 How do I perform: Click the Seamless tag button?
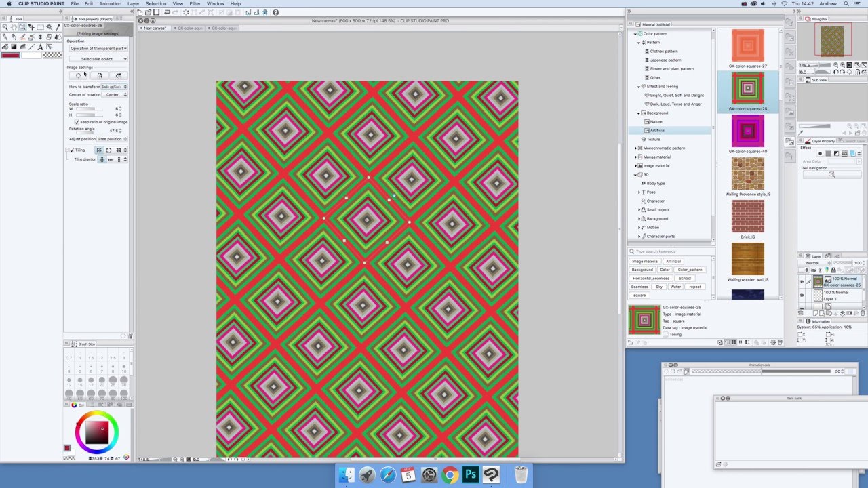pyautogui.click(x=639, y=287)
